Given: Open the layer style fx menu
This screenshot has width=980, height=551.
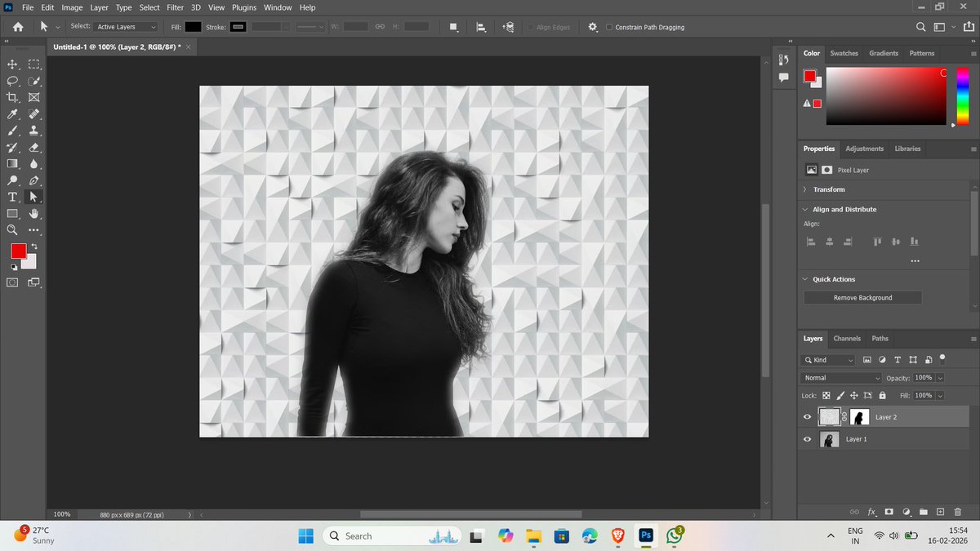Looking at the screenshot, I should coord(871,512).
